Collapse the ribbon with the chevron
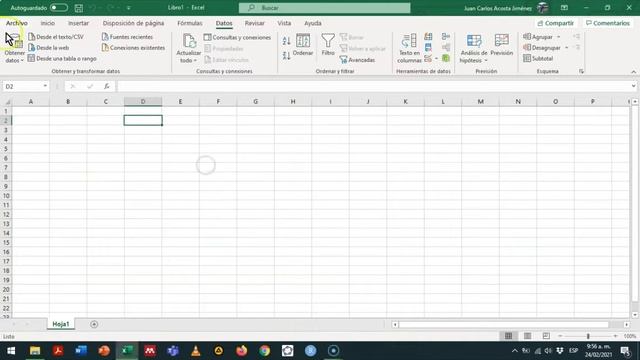This screenshot has height=360, width=640. pyautogui.click(x=633, y=72)
